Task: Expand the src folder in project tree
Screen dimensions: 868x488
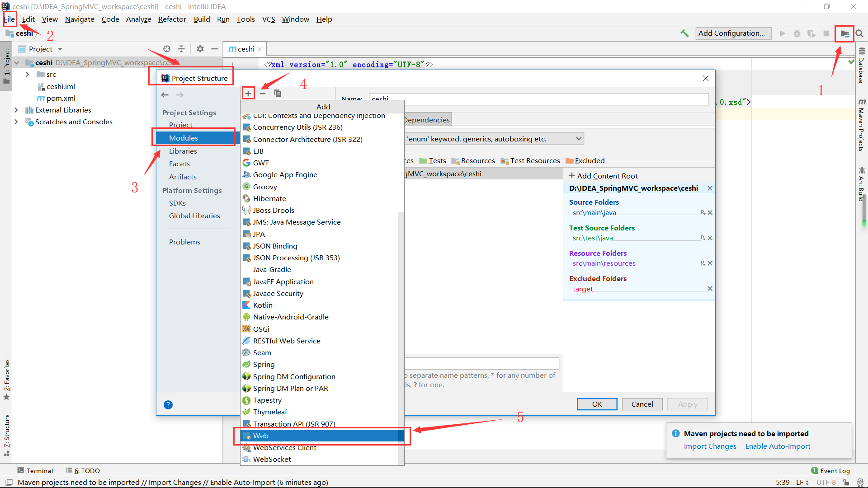Action: [28, 75]
